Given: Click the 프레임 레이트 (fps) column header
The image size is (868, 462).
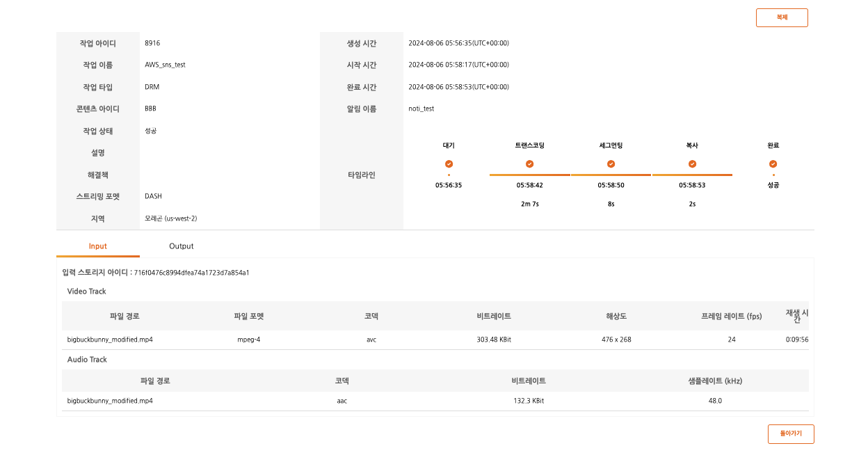Looking at the screenshot, I should click(x=731, y=317).
